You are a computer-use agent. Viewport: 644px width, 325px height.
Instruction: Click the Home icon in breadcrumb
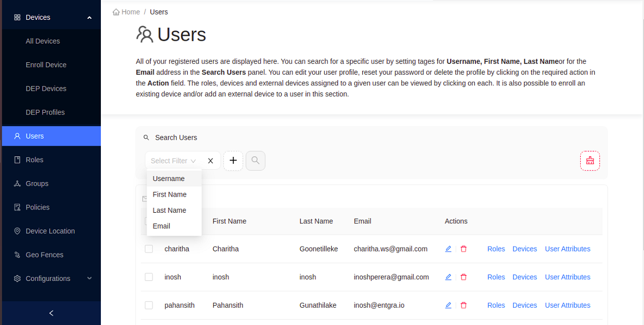pyautogui.click(x=116, y=12)
